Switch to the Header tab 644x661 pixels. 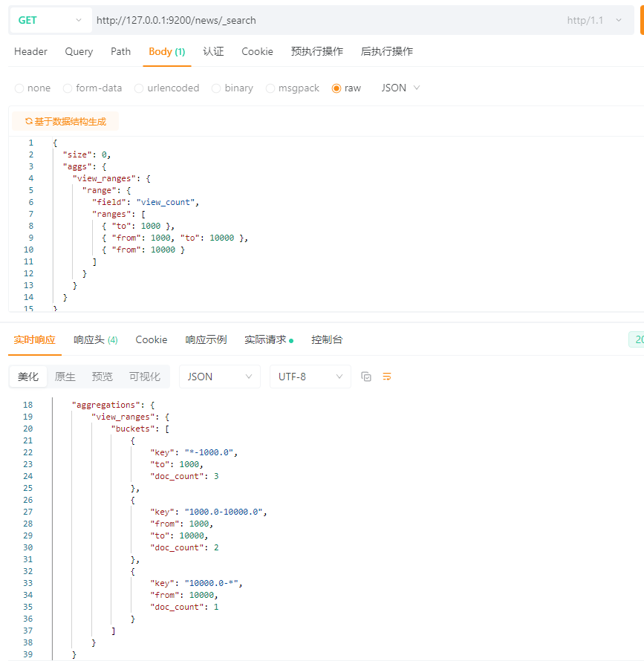[x=30, y=51]
